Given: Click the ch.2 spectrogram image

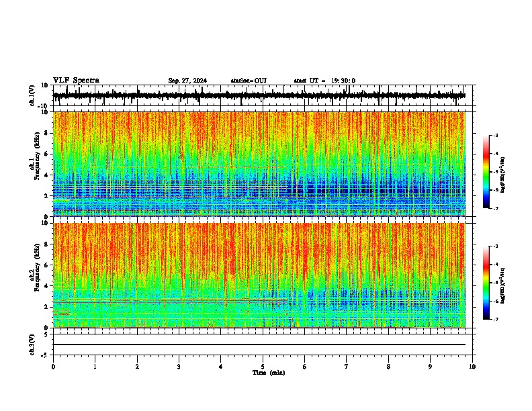Looking at the screenshot, I should (259, 275).
